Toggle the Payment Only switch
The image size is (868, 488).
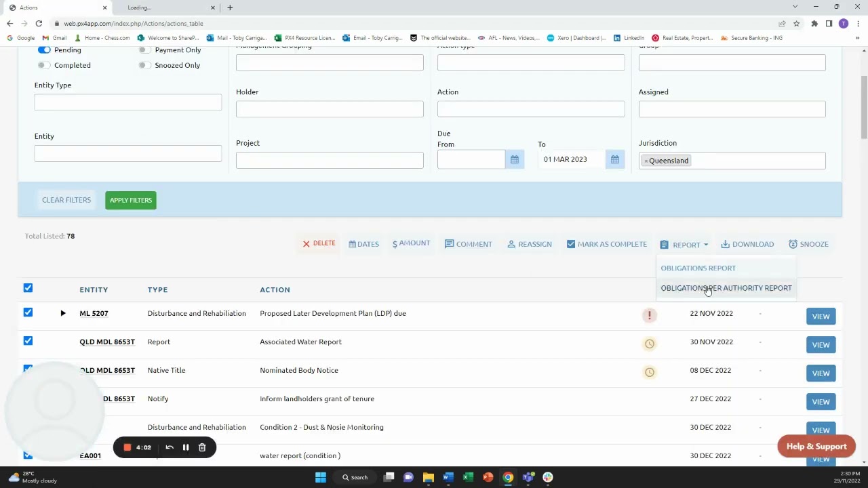pos(144,50)
